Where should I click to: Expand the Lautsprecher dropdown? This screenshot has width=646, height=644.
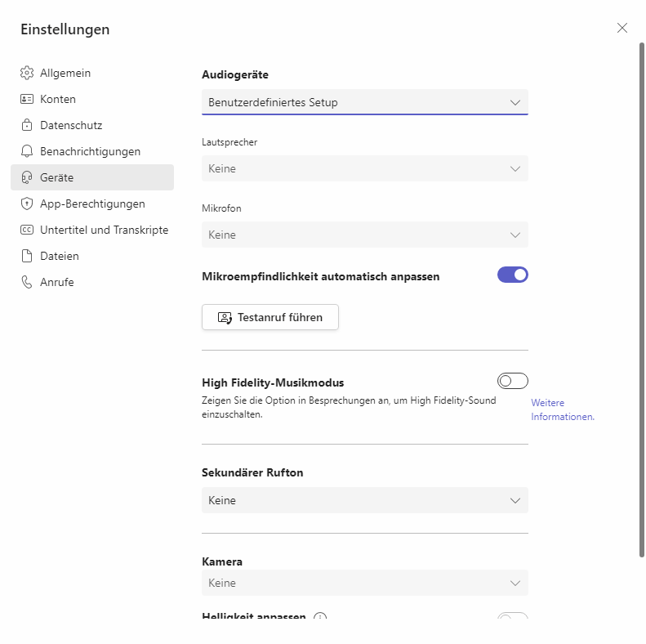(x=364, y=168)
